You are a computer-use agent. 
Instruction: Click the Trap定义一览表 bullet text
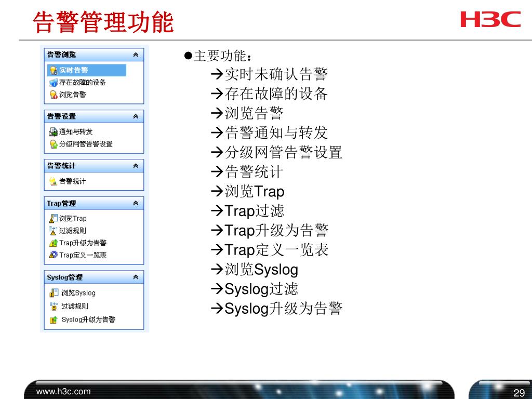click(276, 250)
